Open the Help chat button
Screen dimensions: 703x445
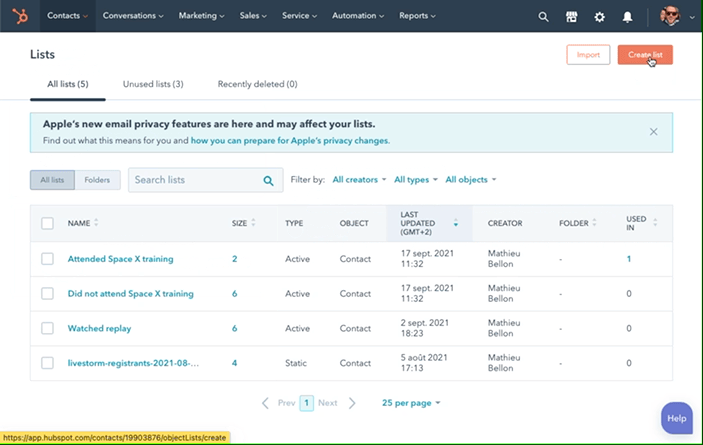click(676, 418)
